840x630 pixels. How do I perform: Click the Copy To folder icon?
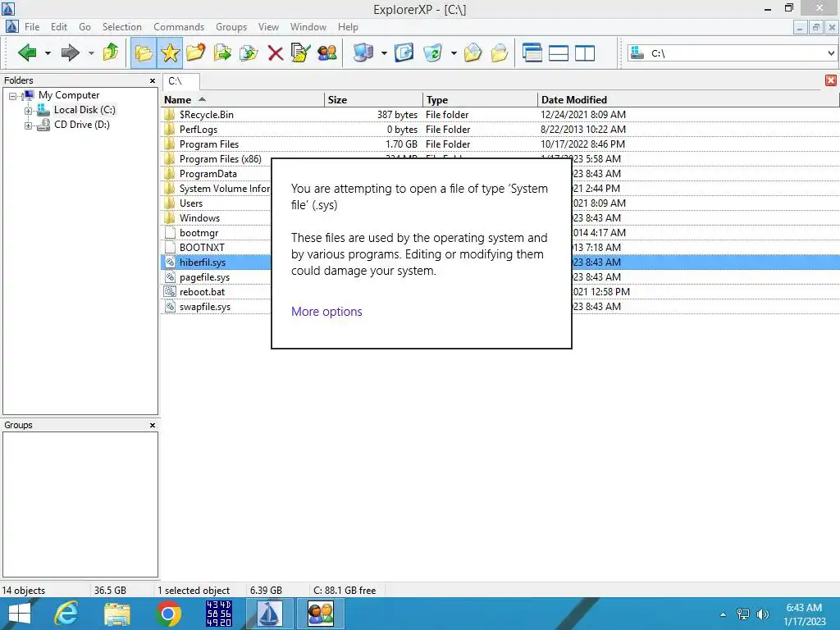(222, 52)
